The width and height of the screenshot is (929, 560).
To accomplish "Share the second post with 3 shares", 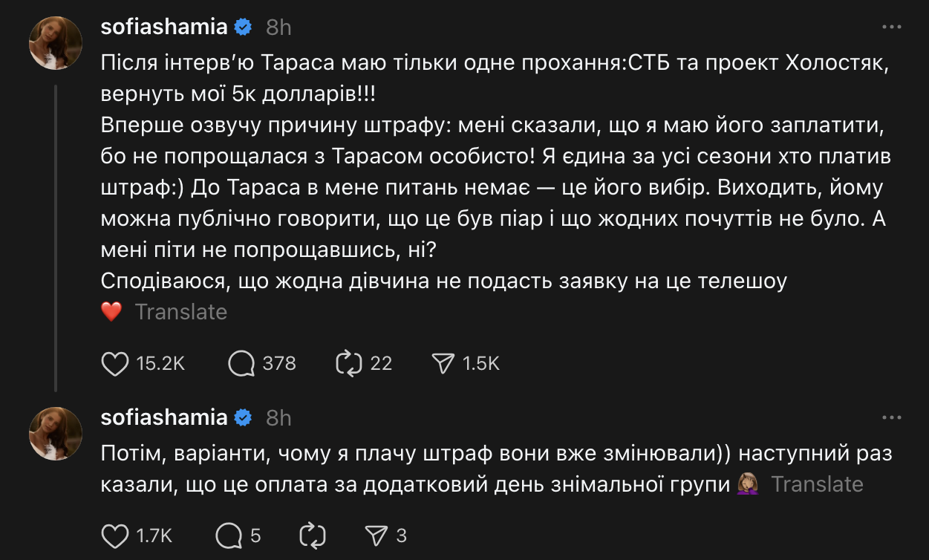I will 377,535.
